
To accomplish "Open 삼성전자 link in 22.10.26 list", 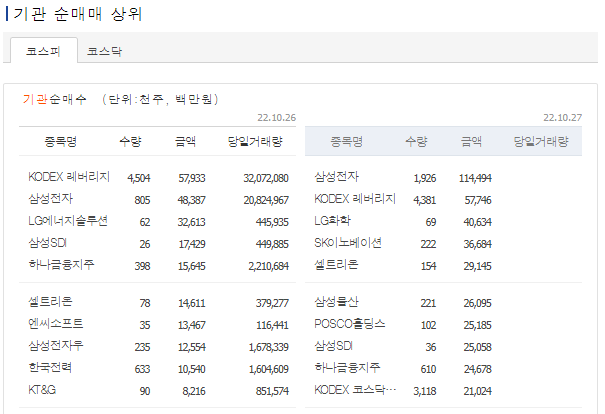I will 51,199.
